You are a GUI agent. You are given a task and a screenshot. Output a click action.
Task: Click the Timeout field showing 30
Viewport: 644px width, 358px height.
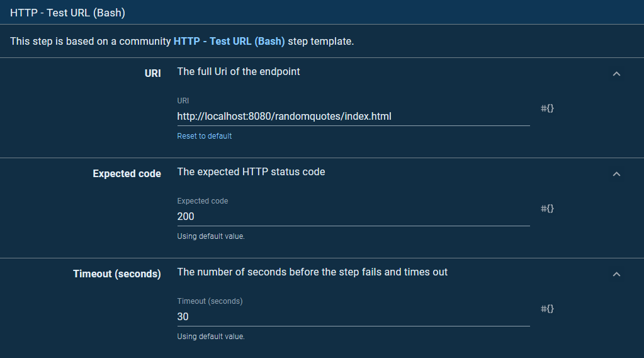[x=353, y=317]
